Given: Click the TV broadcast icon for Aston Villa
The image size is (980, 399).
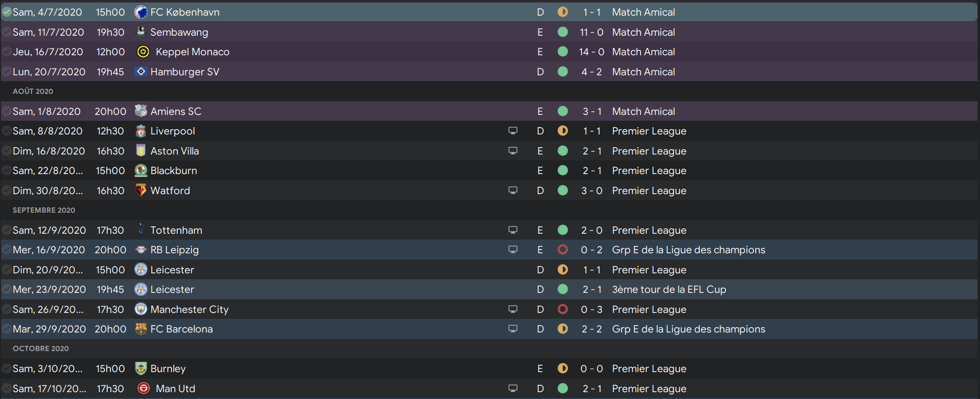Looking at the screenshot, I should tap(512, 151).
